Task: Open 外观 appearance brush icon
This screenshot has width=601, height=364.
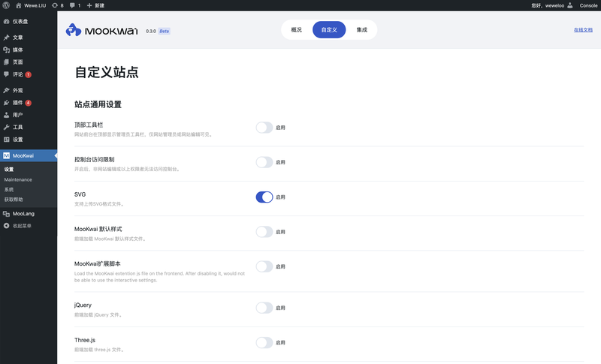Action: 6,90
